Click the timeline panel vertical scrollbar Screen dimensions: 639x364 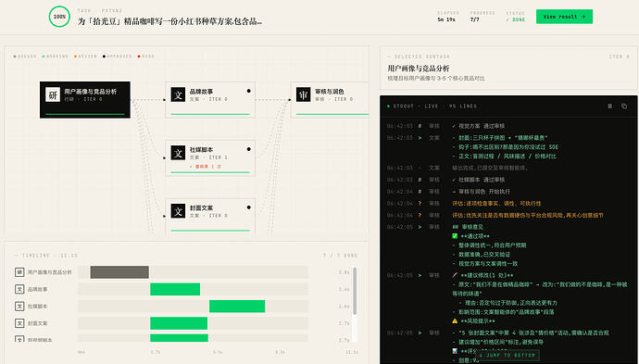(x=355, y=291)
